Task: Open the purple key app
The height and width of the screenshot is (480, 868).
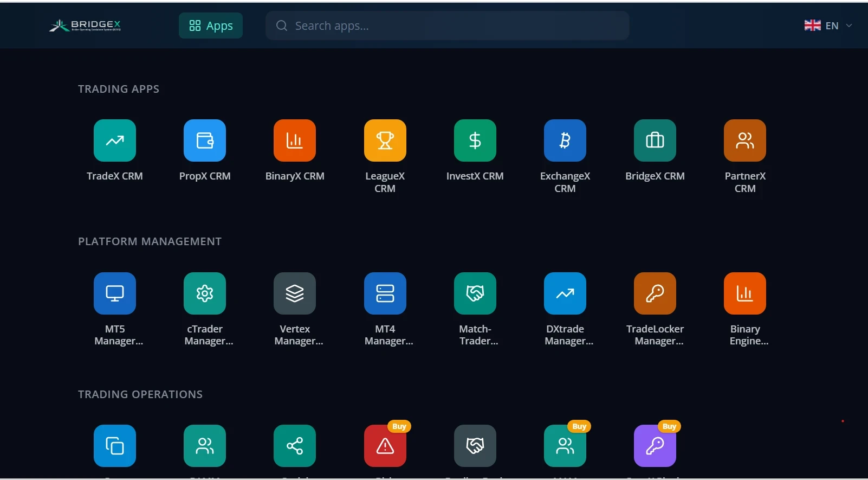Action: click(x=655, y=446)
